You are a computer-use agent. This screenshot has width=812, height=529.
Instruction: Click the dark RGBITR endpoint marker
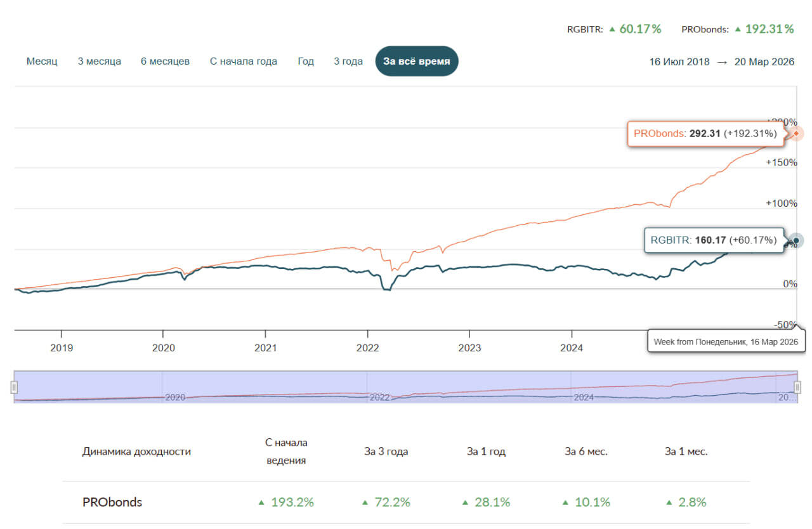(x=797, y=240)
